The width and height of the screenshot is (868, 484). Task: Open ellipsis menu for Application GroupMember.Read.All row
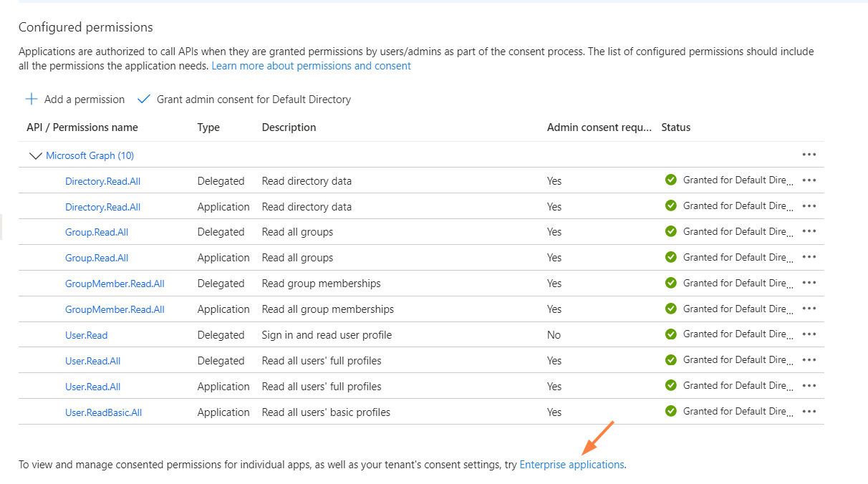pyautogui.click(x=809, y=309)
